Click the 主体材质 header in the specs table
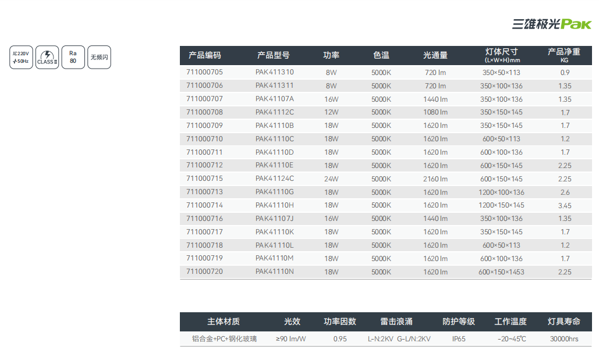 (x=224, y=322)
